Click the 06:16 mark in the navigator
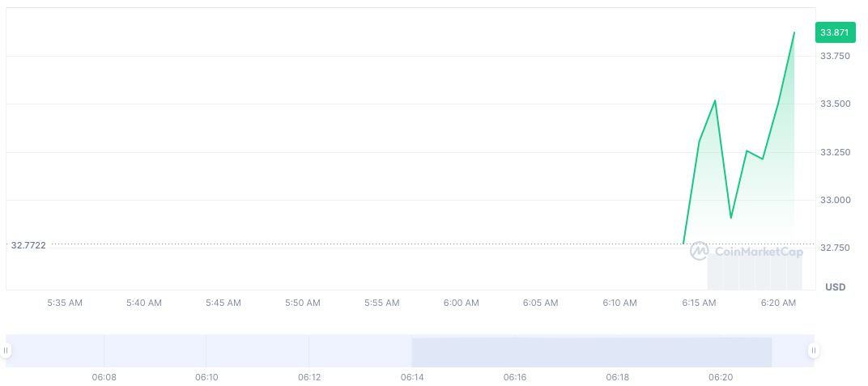This screenshot has width=868, height=386. click(x=515, y=377)
